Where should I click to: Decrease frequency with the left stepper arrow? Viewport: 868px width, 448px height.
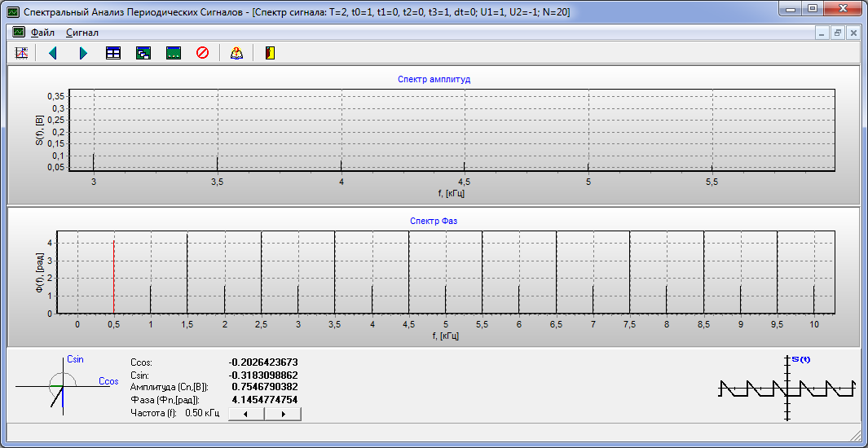pos(246,414)
